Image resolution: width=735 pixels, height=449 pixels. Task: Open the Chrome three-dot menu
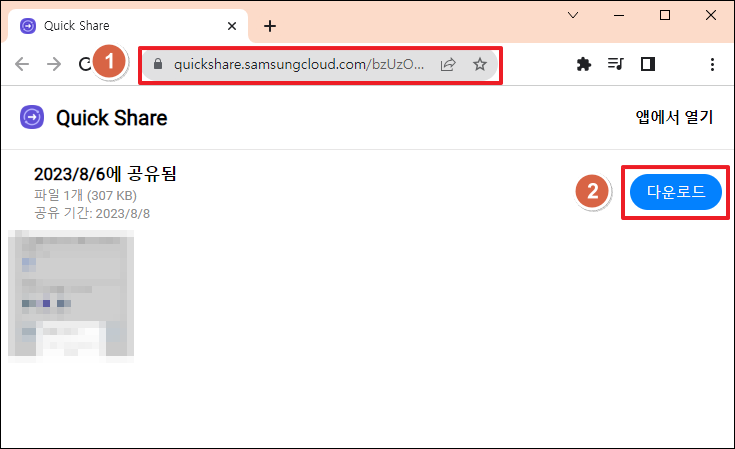pos(712,64)
